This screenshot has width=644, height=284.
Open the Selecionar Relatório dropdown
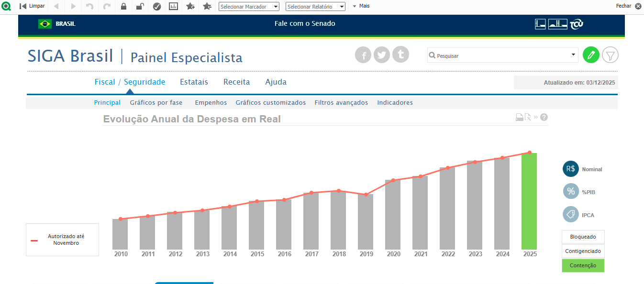[315, 6]
